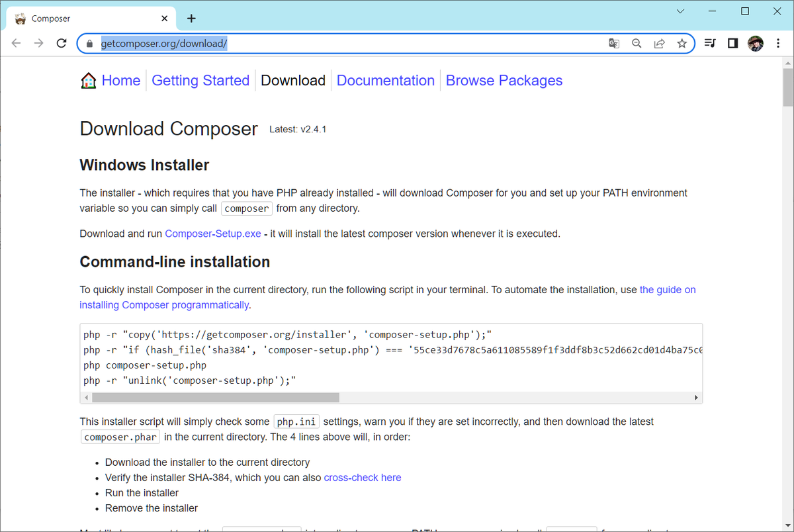Viewport: 794px width, 532px height.
Task: Open cross-check here link
Action: [363, 478]
